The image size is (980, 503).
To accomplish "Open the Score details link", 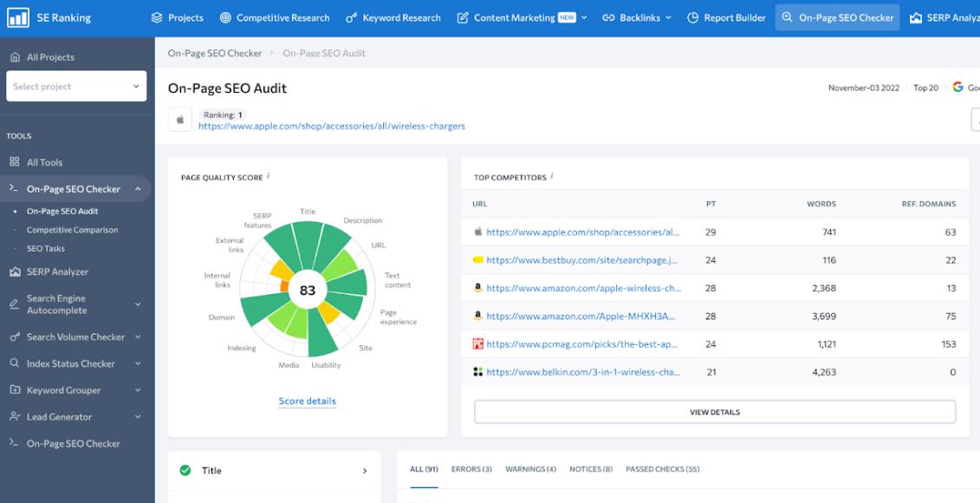I will click(x=308, y=401).
